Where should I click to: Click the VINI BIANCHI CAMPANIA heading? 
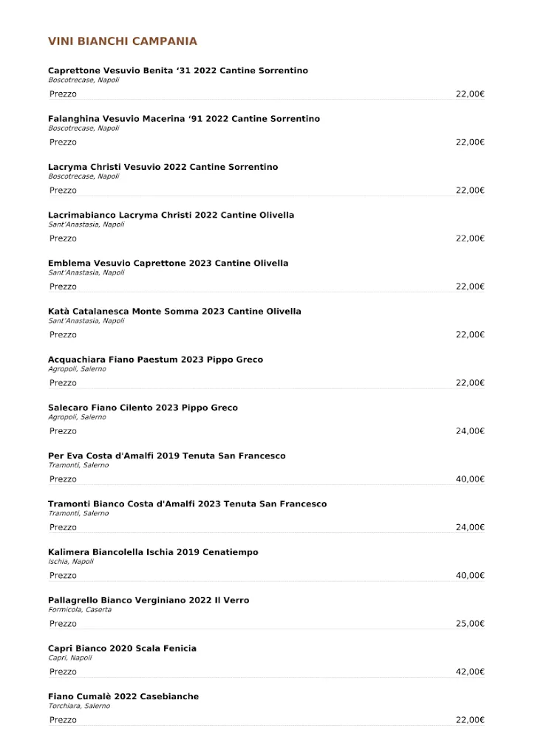123,41
